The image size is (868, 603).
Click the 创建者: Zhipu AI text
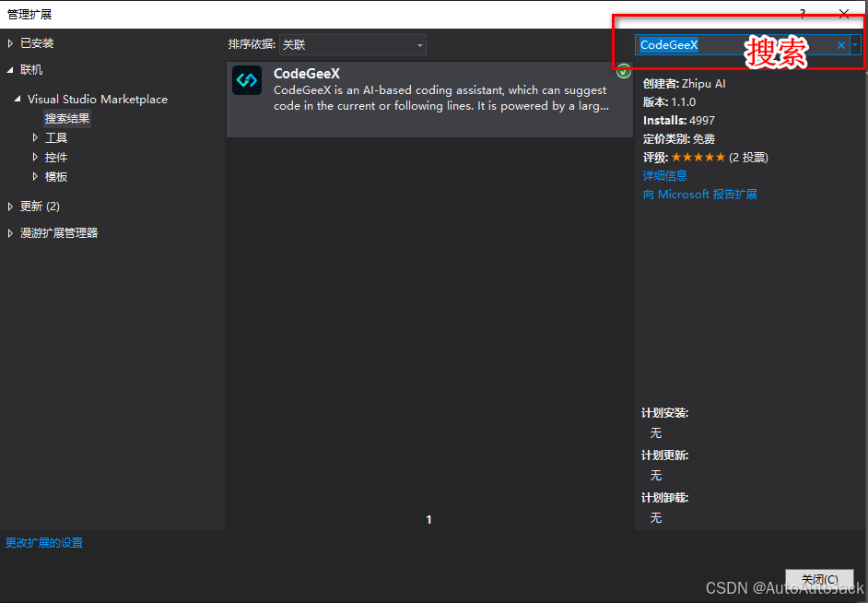pos(685,84)
